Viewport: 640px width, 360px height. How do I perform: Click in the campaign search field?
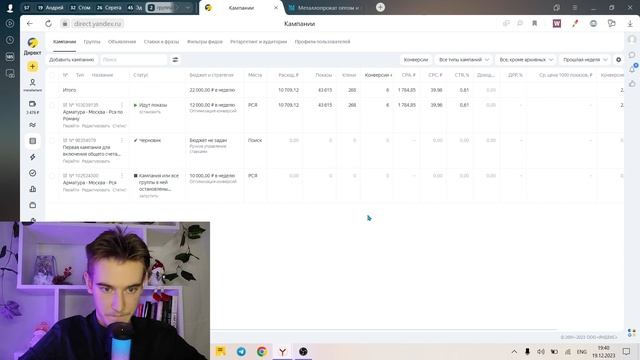tap(134, 60)
